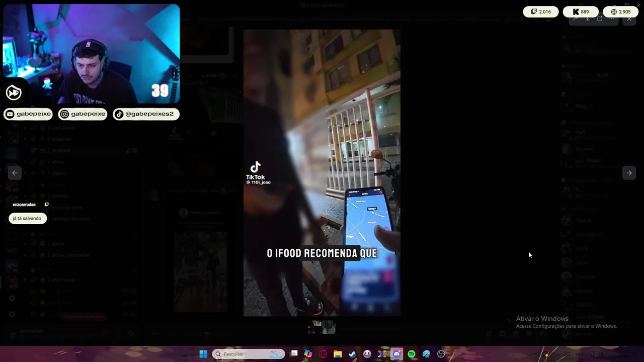
Task: Click the Kick viewer count 889 badge
Action: (581, 12)
